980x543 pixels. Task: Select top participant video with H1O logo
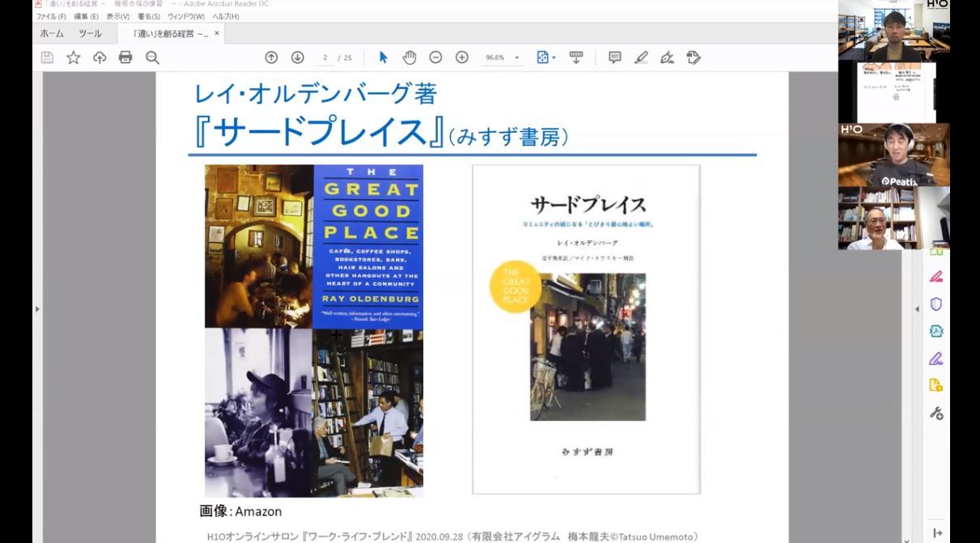[x=893, y=30]
